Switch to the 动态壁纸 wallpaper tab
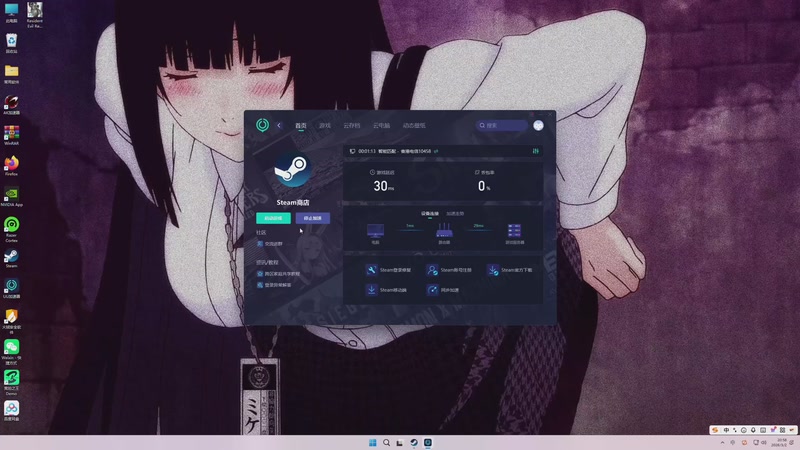Screen dimensions: 800x450 [414, 125]
